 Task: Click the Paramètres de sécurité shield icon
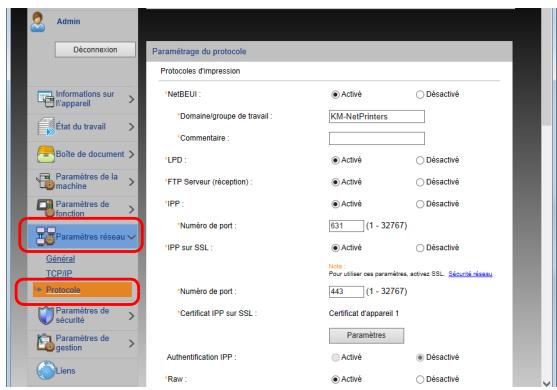point(46,315)
